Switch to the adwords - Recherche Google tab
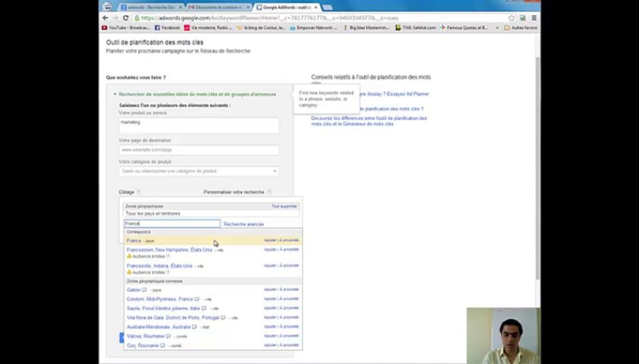The width and height of the screenshot is (639, 364). click(x=151, y=8)
